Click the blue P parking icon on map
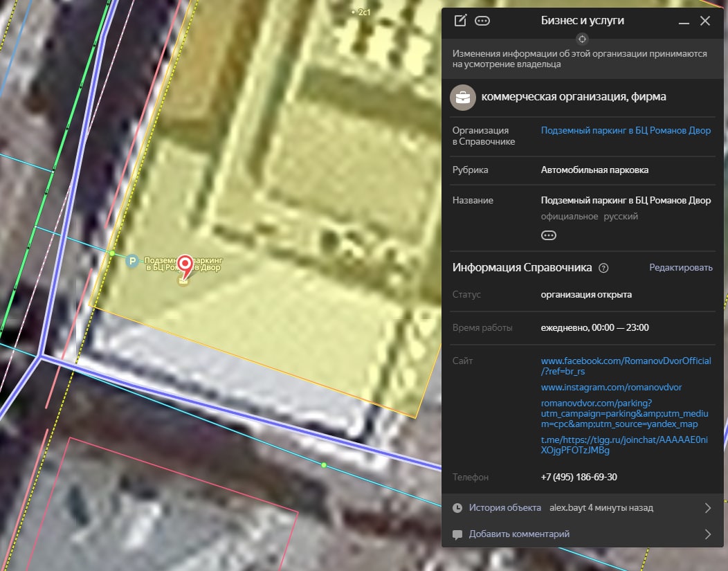The width and height of the screenshot is (728, 571). [132, 261]
